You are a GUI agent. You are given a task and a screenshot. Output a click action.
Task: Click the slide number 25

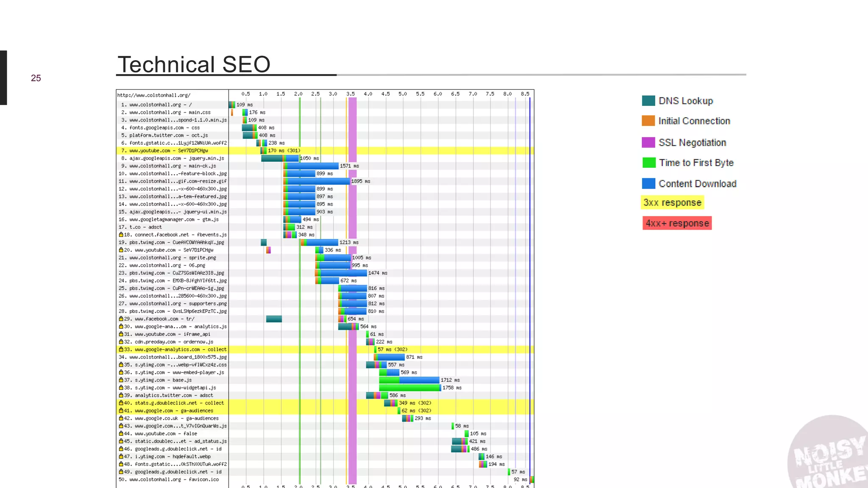(x=36, y=78)
